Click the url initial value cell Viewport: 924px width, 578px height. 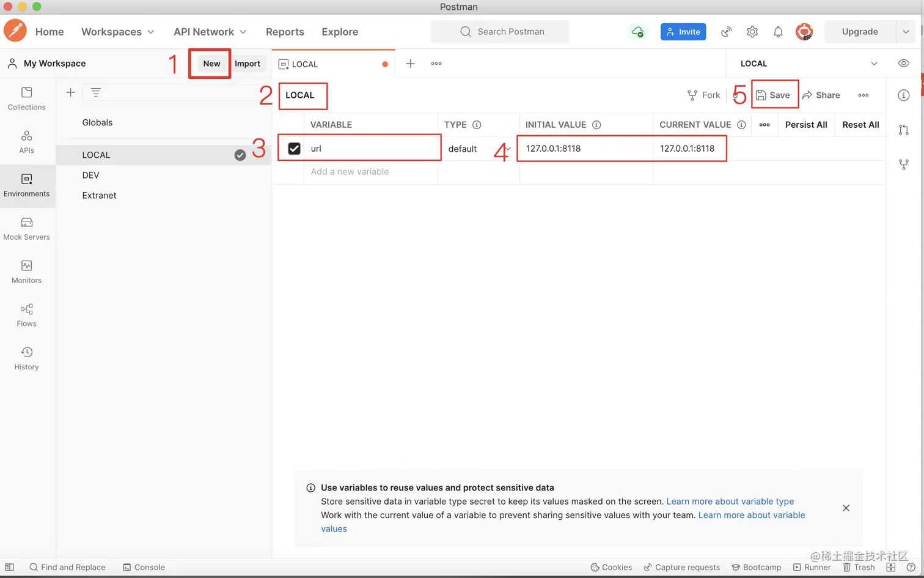tap(585, 149)
